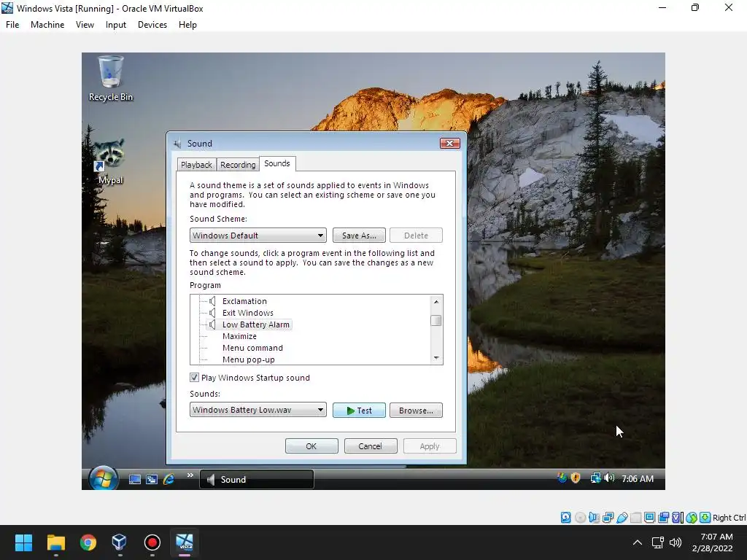This screenshot has width=747, height=560.
Task: Click the Browse... button
Action: [416, 411]
